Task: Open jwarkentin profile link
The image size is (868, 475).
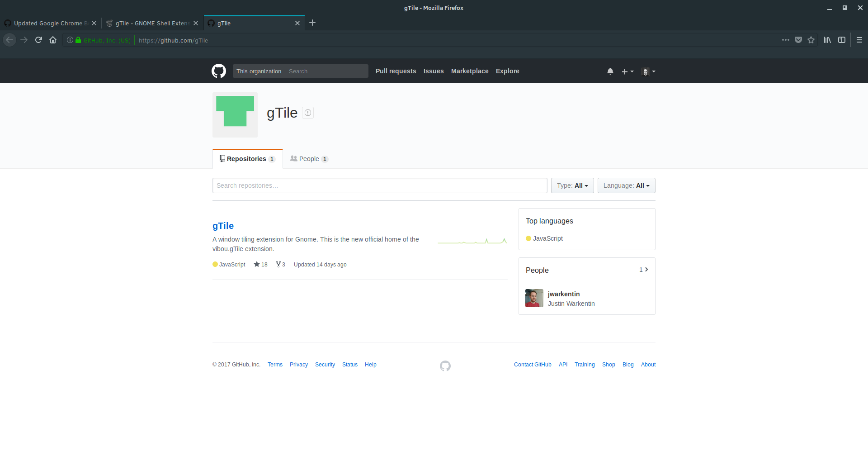Action: [x=564, y=294]
